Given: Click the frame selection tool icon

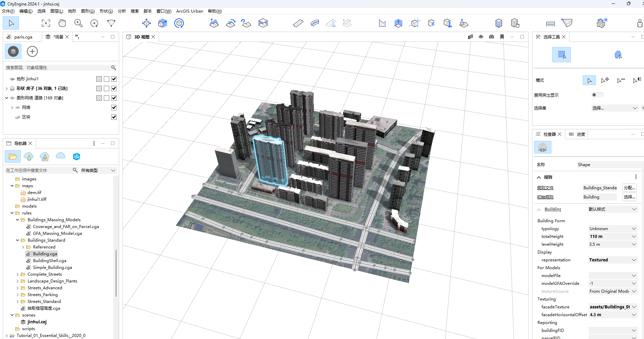Looking at the screenshot, I should point(46,23).
